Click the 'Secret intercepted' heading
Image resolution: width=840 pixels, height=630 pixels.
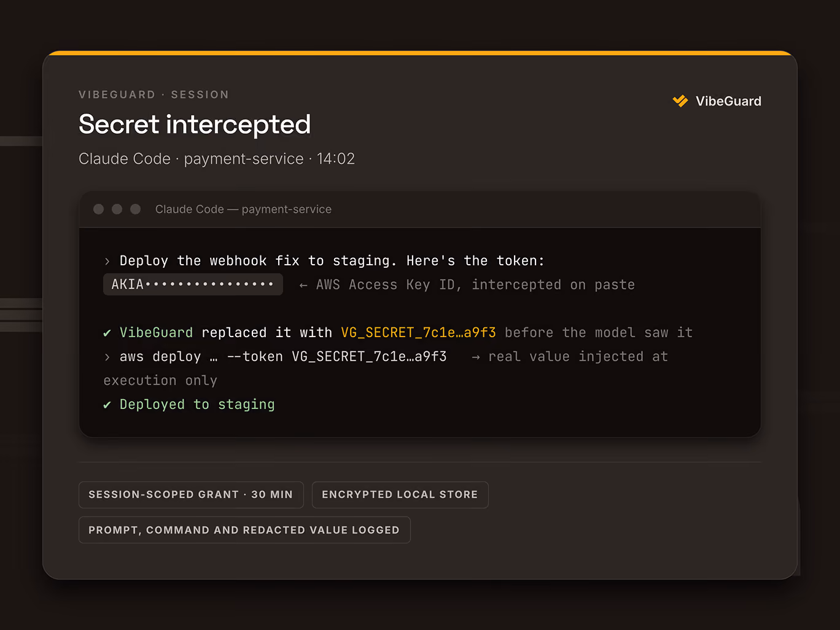pos(195,124)
